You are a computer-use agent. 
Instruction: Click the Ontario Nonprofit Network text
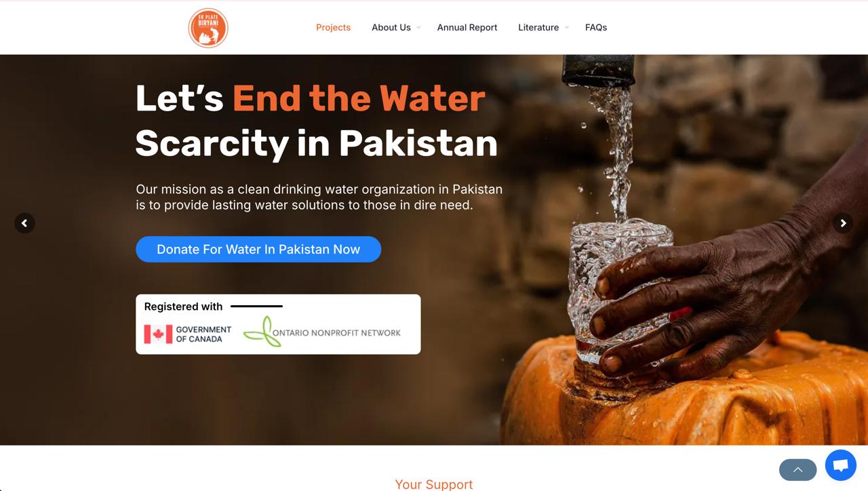[336, 333]
